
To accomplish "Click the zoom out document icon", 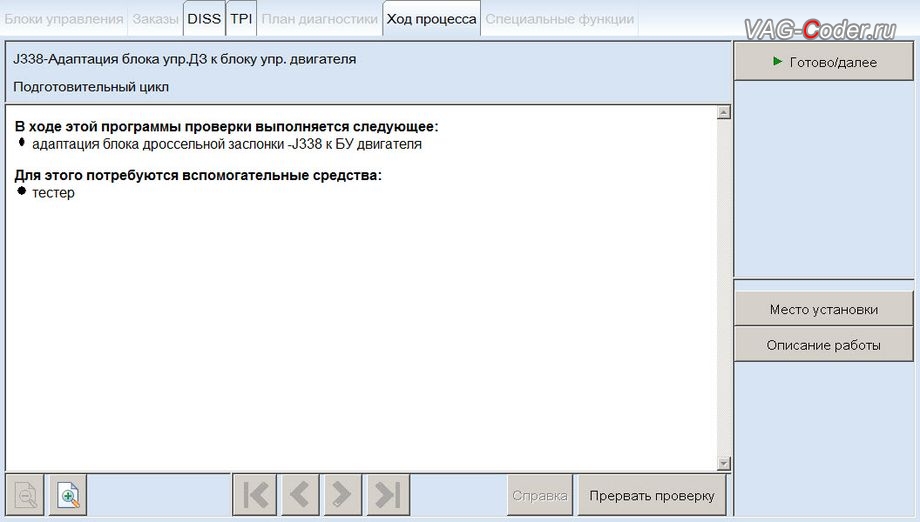I will [x=25, y=495].
